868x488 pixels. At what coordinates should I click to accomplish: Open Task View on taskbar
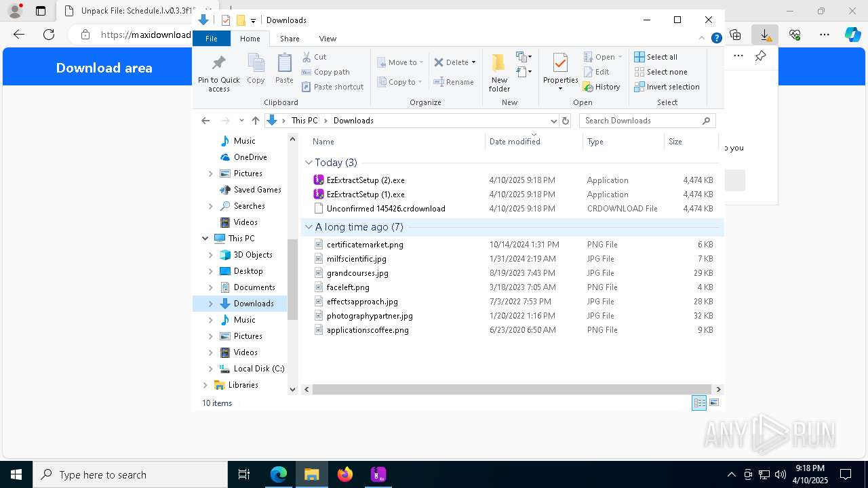point(244,474)
